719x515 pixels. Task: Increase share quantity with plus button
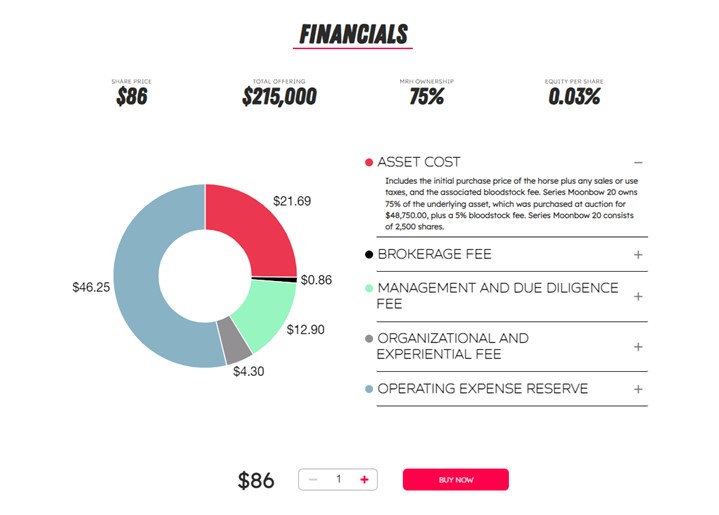[364, 480]
